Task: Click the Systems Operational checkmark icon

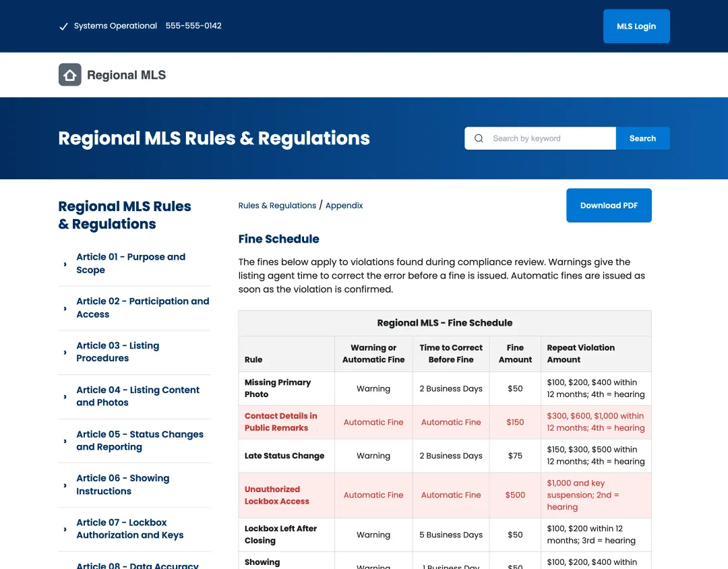Action: click(x=63, y=26)
